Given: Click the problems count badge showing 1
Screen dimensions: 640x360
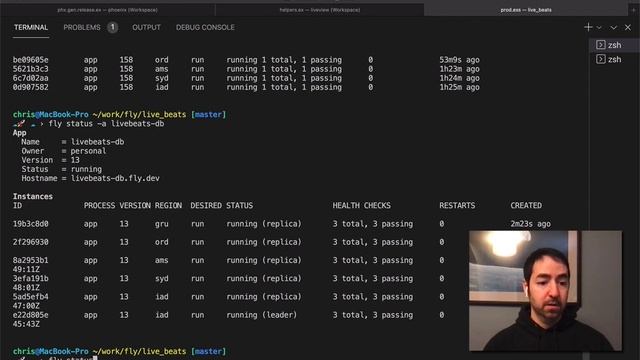Looking at the screenshot, I should [113, 27].
